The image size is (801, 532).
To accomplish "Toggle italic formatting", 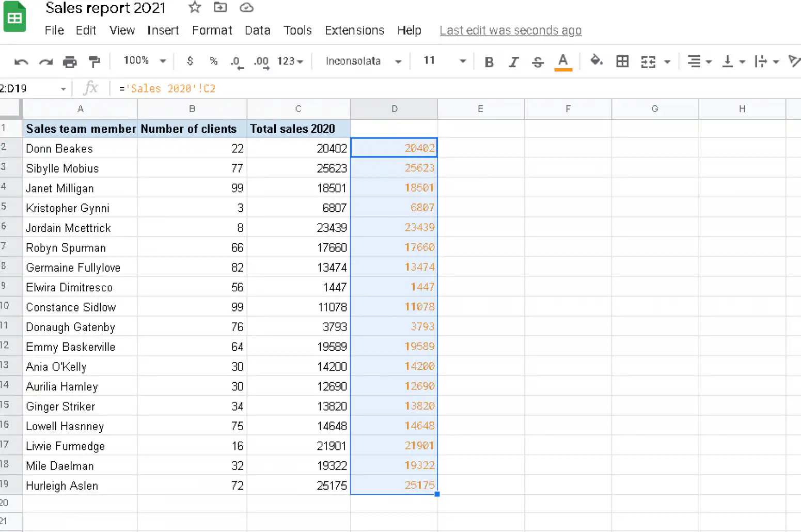I will pos(513,62).
